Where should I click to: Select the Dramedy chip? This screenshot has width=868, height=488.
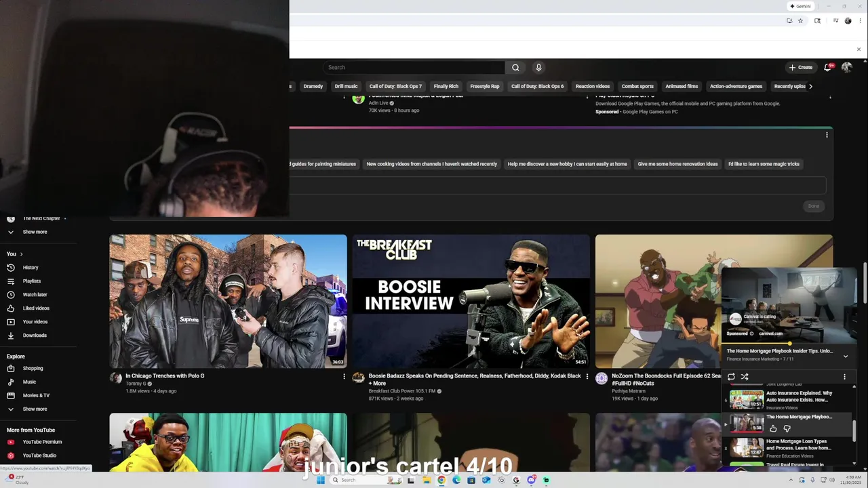coord(313,86)
